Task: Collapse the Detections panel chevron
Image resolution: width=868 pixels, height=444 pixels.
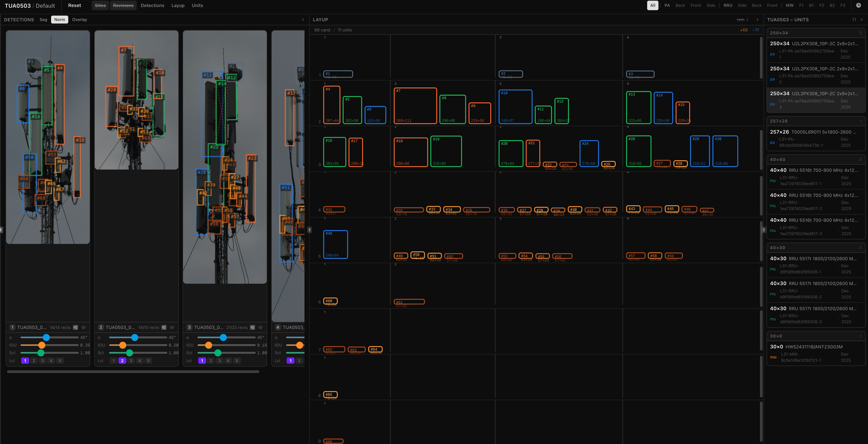Action: click(303, 19)
